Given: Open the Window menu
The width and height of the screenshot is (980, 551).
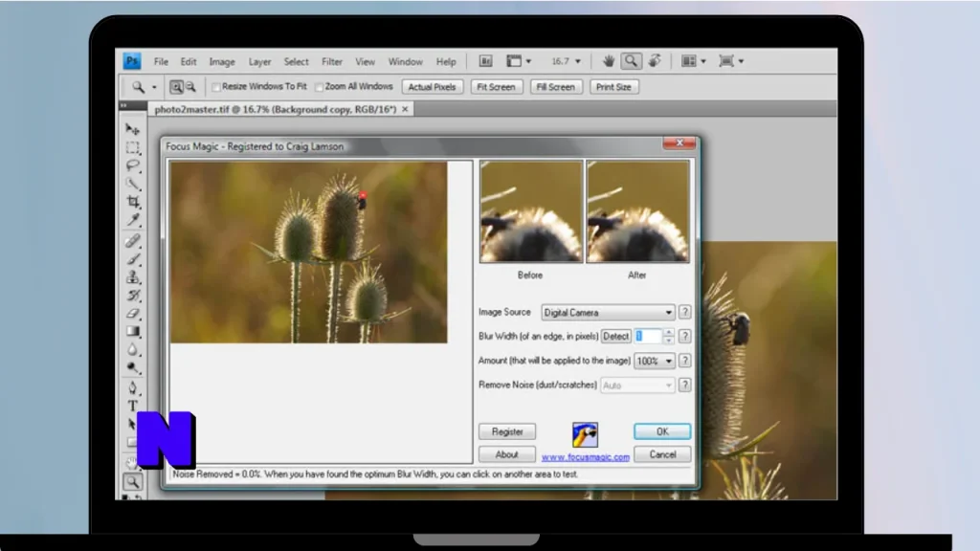Looking at the screenshot, I should 405,62.
